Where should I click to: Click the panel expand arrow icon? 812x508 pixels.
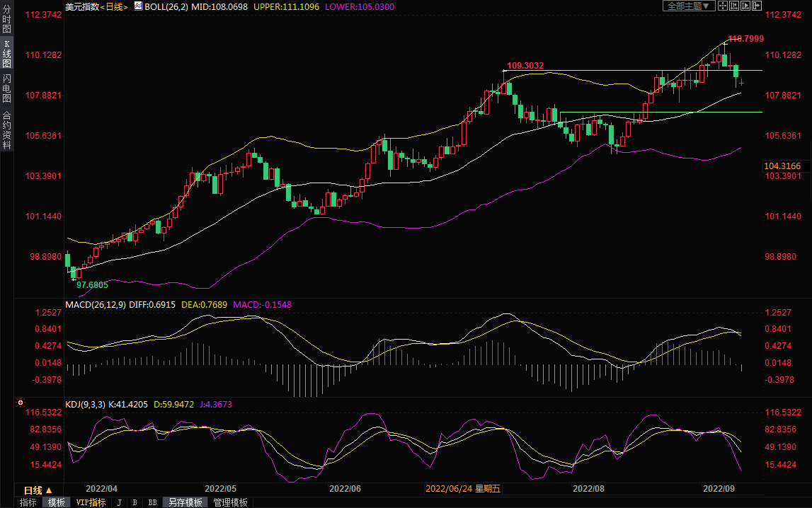(757, 6)
